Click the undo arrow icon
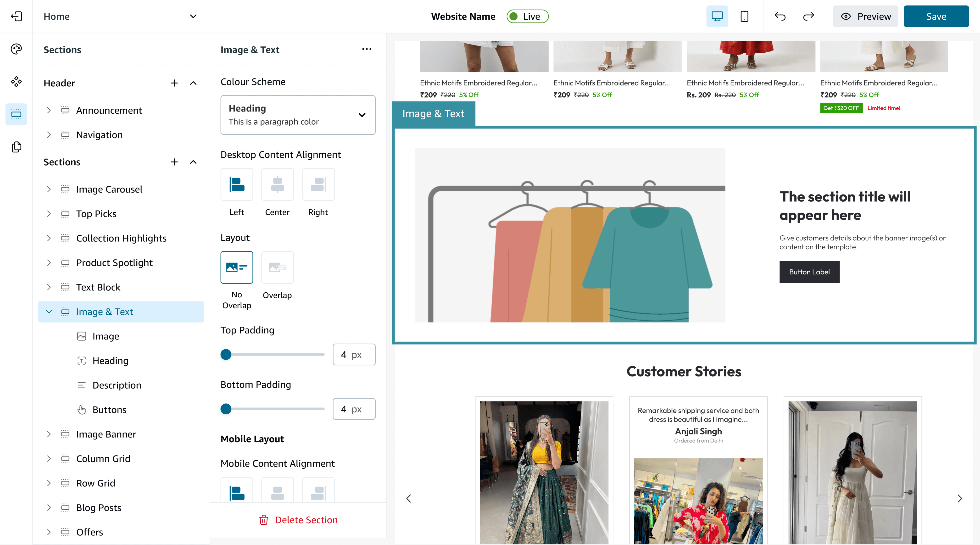The width and height of the screenshot is (980, 545). point(780,16)
